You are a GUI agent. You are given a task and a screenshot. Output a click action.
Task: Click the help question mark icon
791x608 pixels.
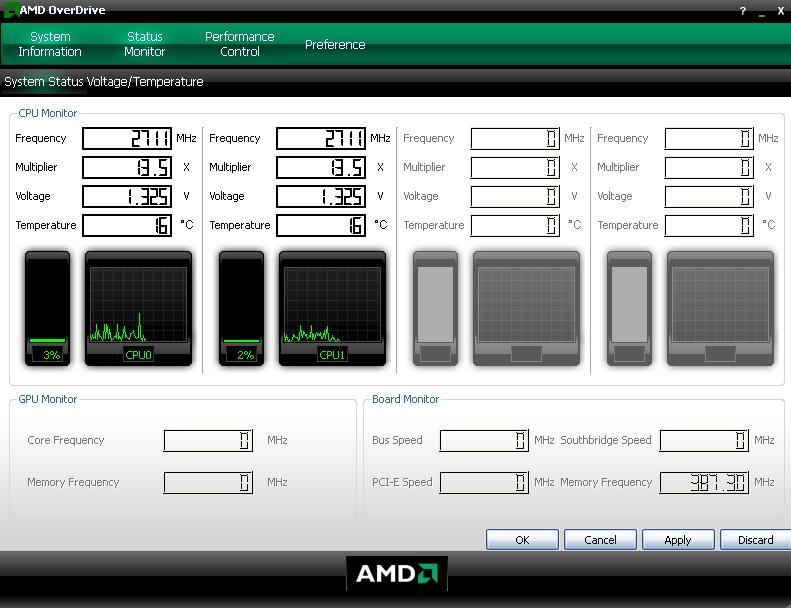click(x=743, y=11)
